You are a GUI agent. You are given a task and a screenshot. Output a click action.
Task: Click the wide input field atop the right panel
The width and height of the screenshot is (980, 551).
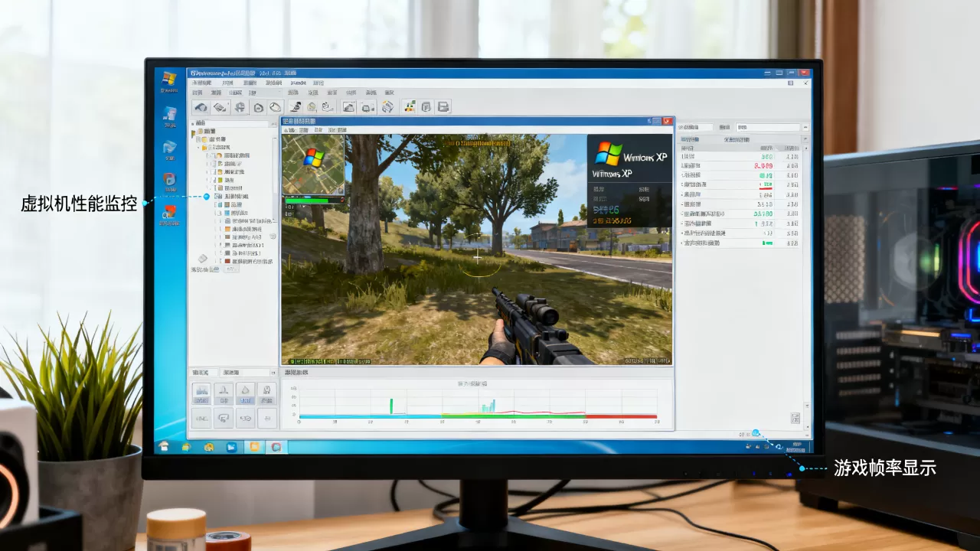click(x=767, y=127)
